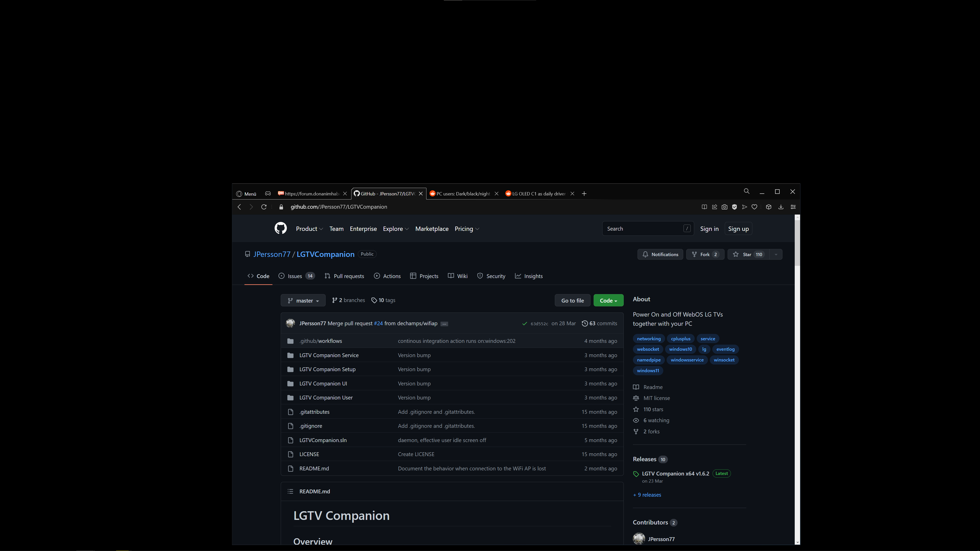
Task: Open the ad blocker shield icon
Action: [734, 207]
